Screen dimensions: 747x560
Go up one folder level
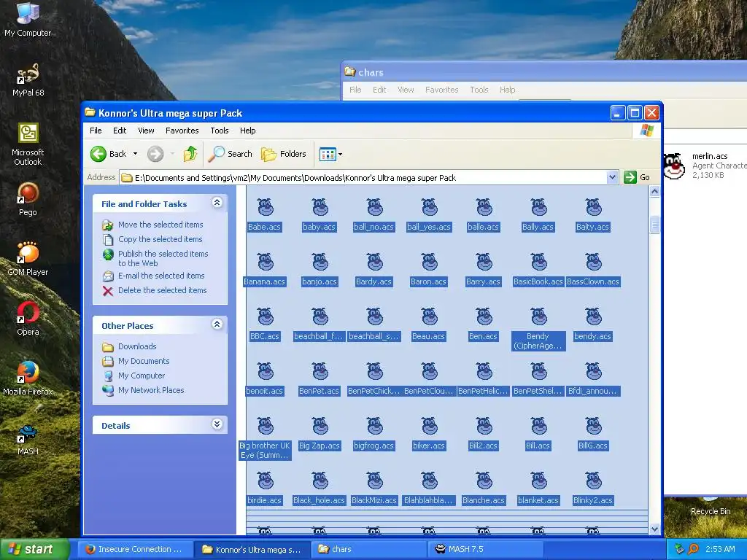(190, 154)
